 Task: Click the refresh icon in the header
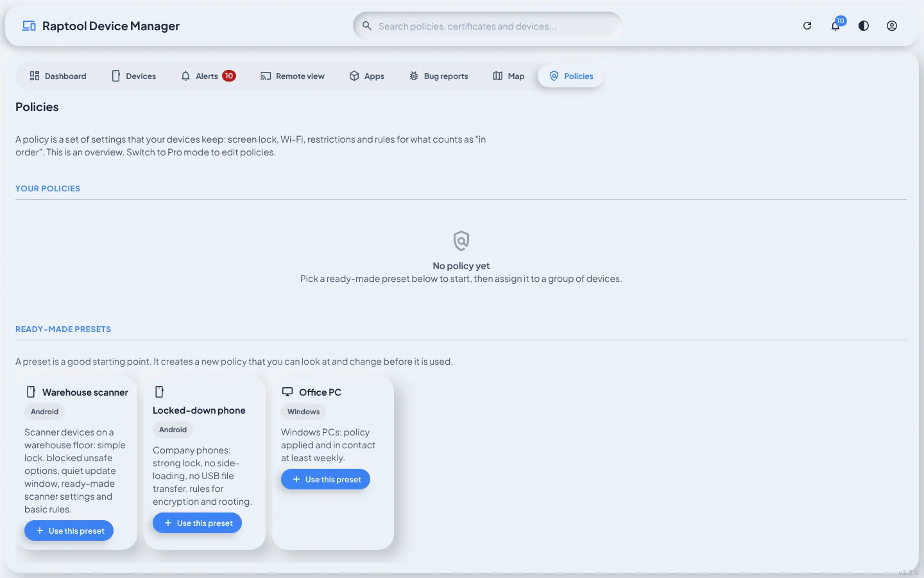click(807, 26)
